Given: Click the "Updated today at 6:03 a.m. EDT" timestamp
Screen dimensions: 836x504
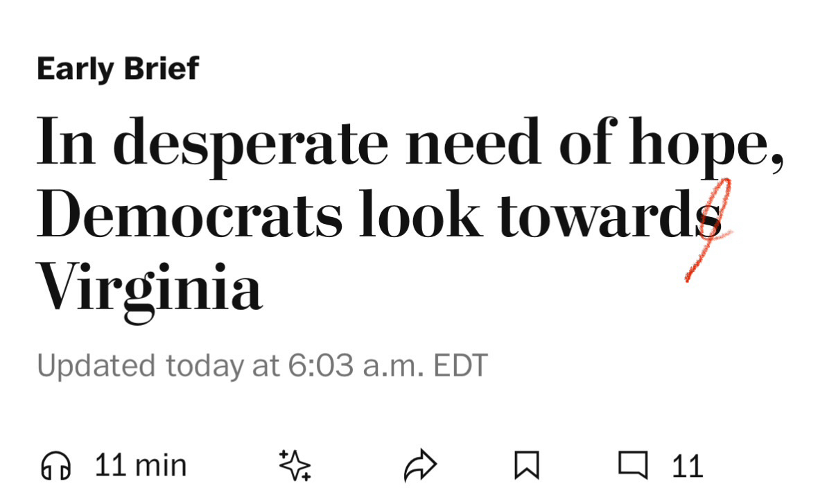Looking at the screenshot, I should pos(262,365).
